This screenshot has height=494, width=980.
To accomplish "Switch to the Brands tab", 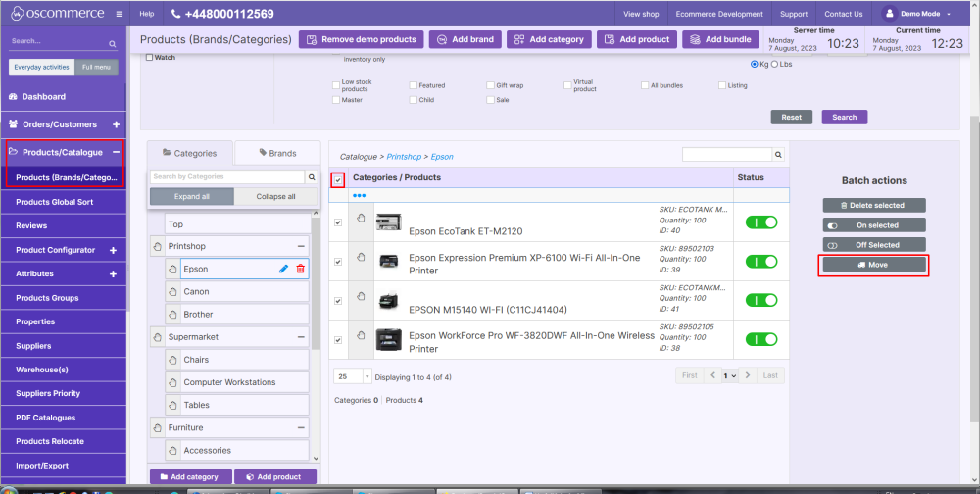I will (278, 153).
